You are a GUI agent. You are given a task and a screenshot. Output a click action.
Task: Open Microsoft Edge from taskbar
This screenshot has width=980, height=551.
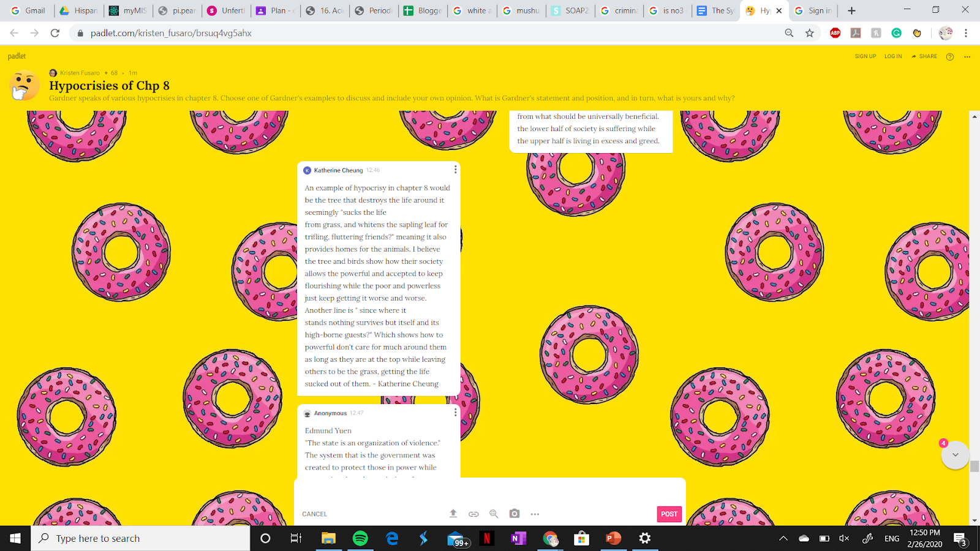click(392, 538)
